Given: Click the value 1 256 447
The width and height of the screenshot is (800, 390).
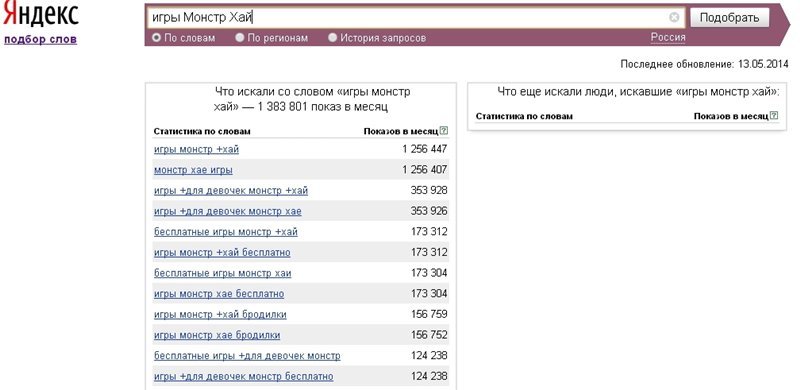Looking at the screenshot, I should [x=424, y=149].
